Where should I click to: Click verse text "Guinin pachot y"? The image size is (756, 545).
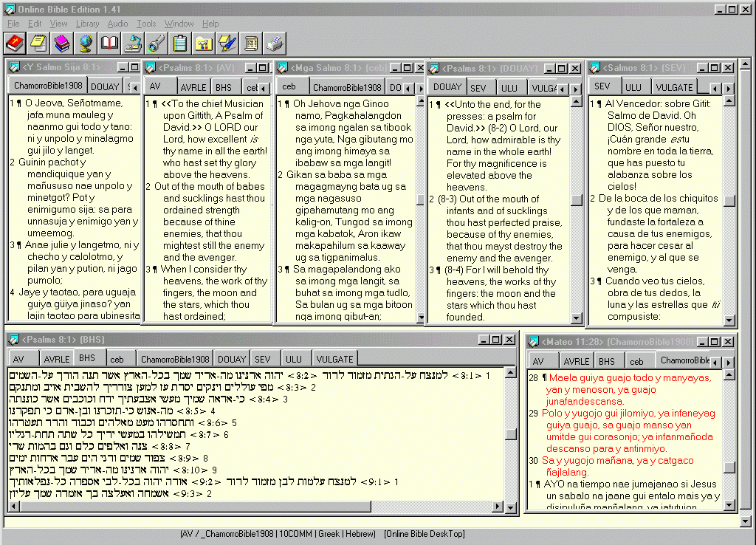click(x=52, y=162)
